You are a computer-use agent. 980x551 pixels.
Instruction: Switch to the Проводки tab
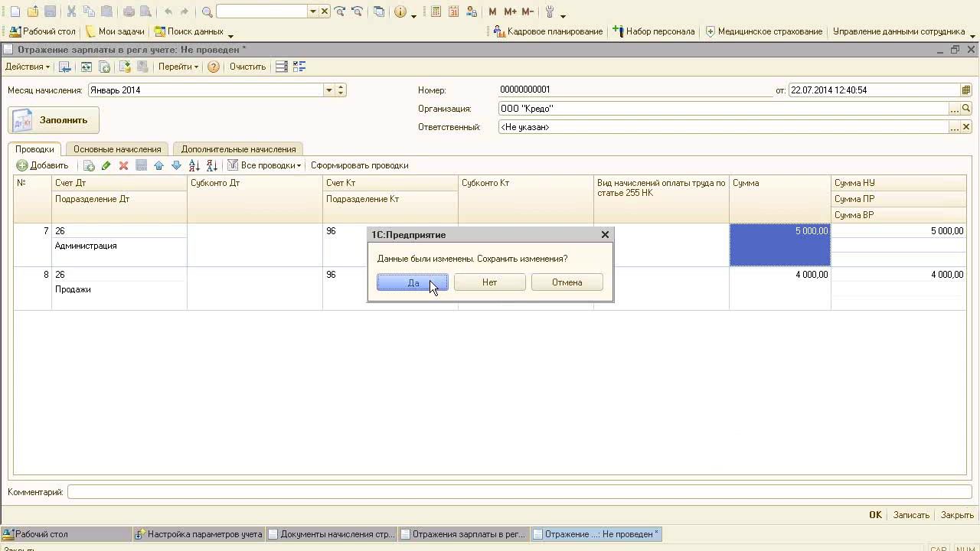34,149
